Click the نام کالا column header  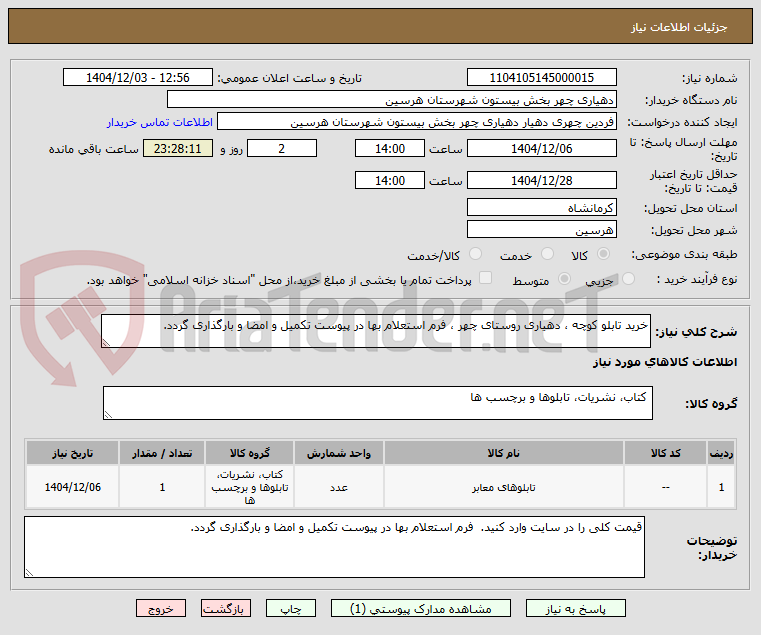[x=503, y=453]
